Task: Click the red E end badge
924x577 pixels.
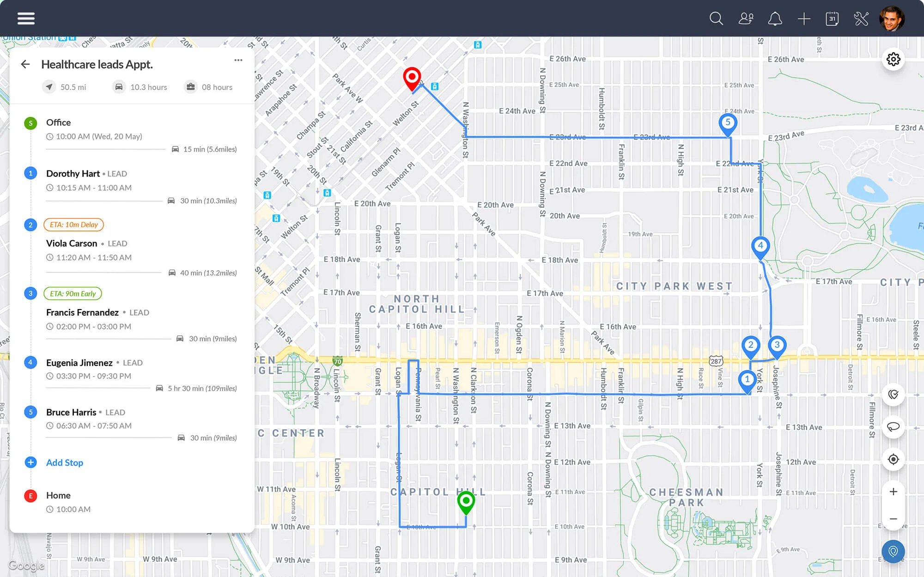Action: (x=30, y=496)
